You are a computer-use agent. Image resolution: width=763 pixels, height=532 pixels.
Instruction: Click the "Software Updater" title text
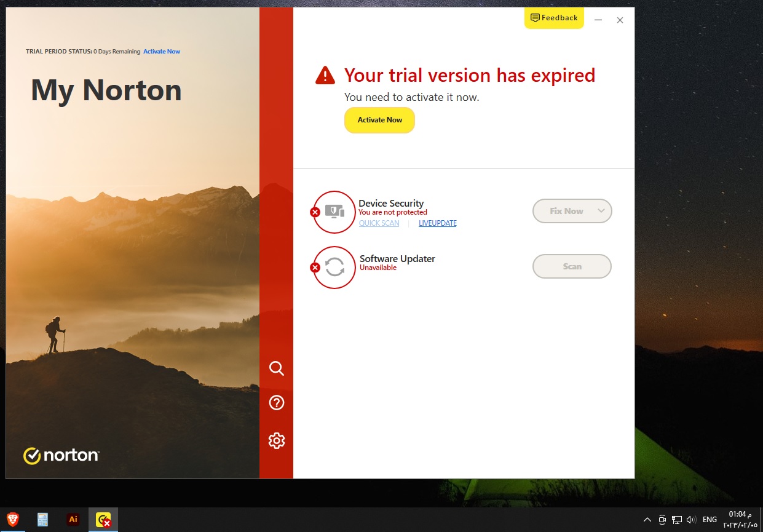397,258
